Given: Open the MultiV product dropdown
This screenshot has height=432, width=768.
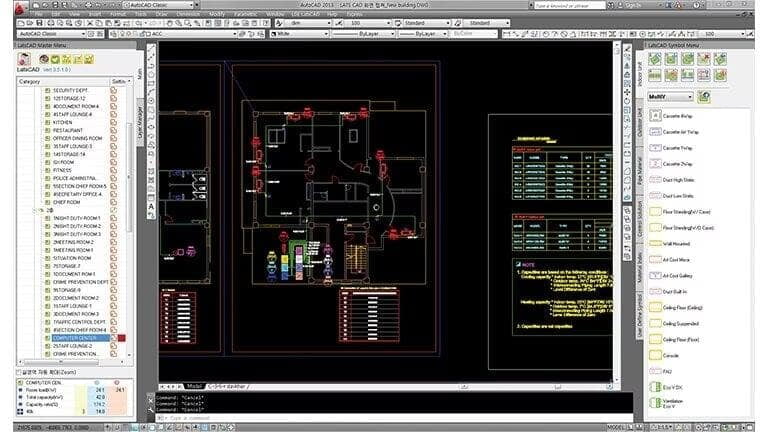Looking at the screenshot, I should (669, 97).
